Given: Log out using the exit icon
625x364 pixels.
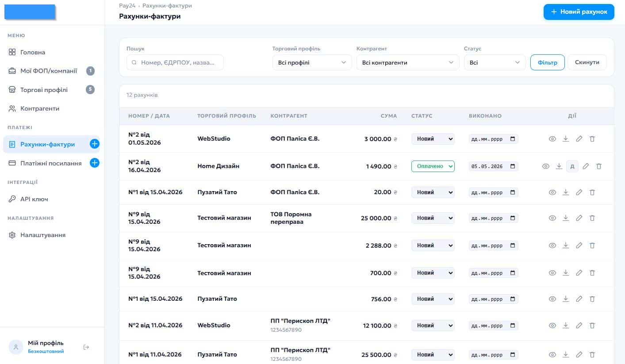Looking at the screenshot, I should [x=86, y=347].
